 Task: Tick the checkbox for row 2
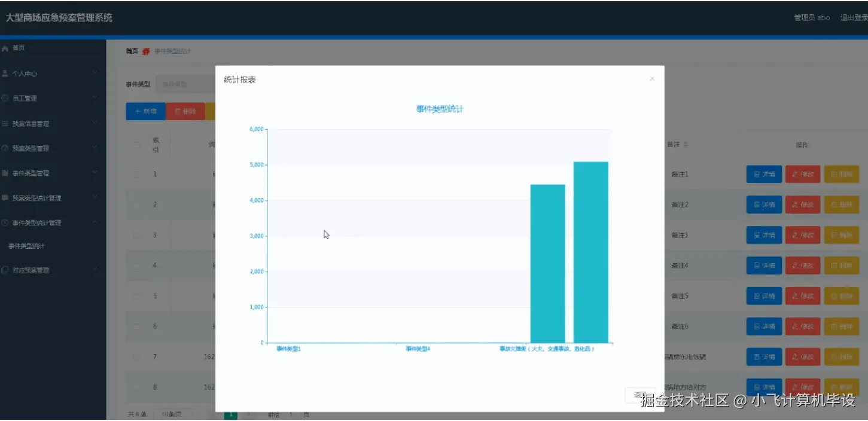[x=136, y=205]
